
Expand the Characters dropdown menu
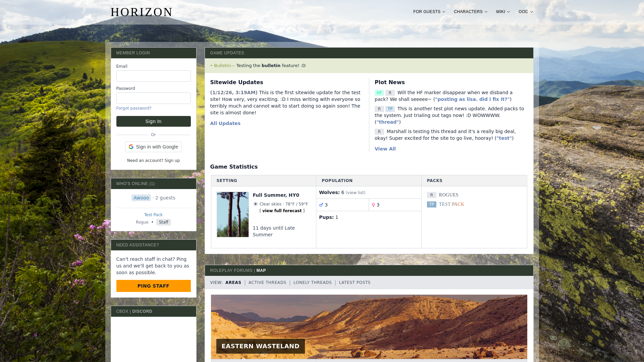point(471,12)
